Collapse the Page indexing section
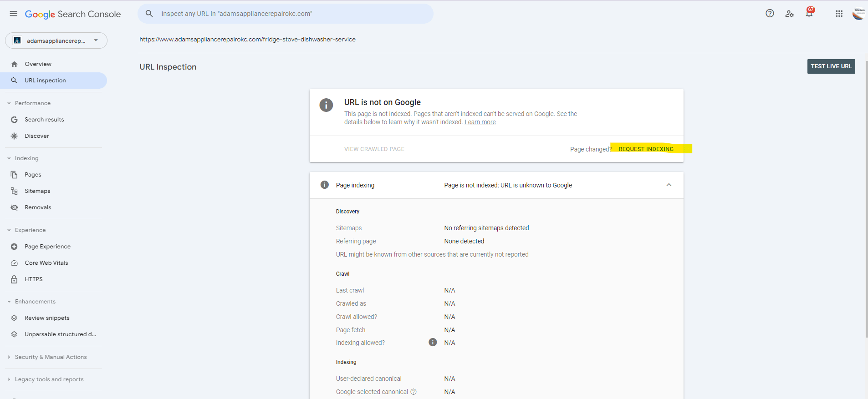868x399 pixels. [x=669, y=185]
